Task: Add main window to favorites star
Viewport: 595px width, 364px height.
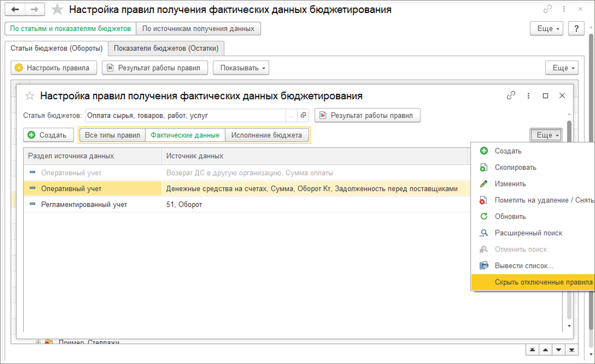Action: click(x=57, y=9)
